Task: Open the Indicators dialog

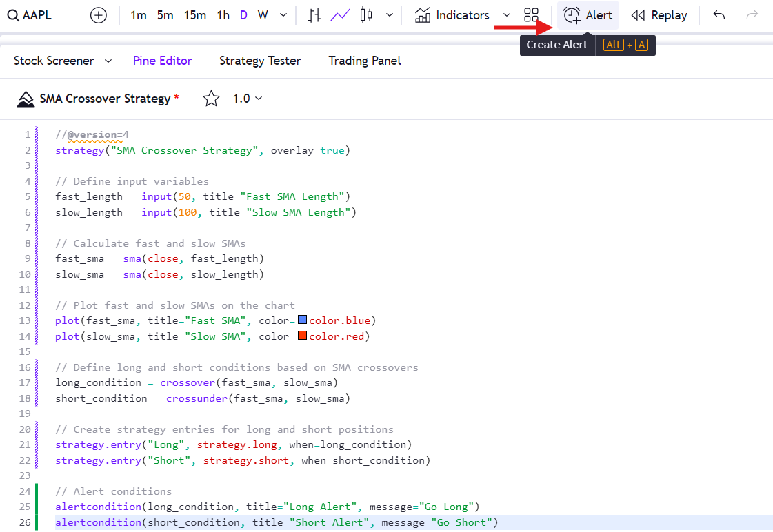Action: (452, 15)
